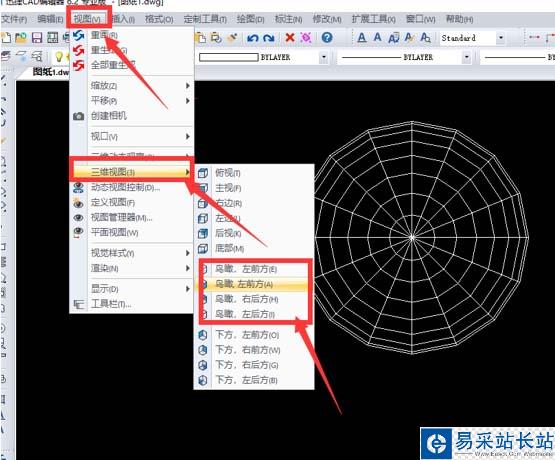This screenshot has width=555, height=460.
Task: Click the red X delete icon
Action: 290,37
